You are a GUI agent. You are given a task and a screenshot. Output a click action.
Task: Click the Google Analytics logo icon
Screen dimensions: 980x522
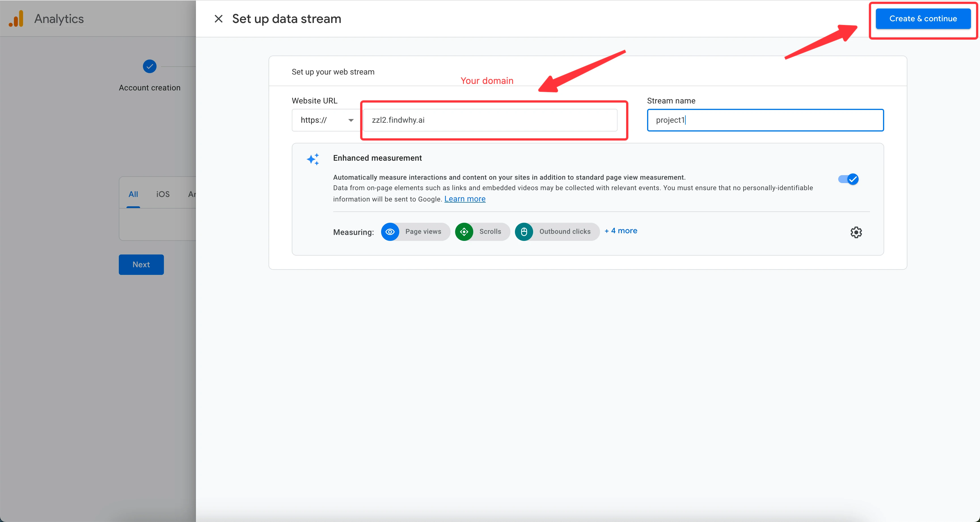[16, 19]
